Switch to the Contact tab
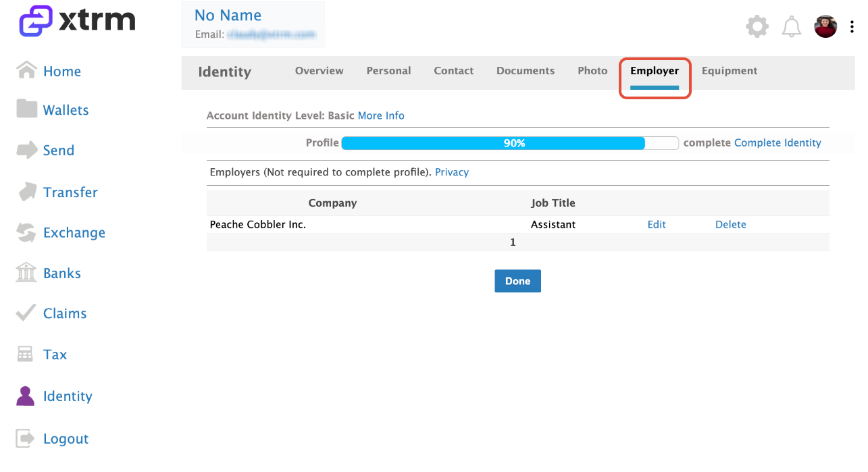This screenshot has width=868, height=472. (454, 71)
